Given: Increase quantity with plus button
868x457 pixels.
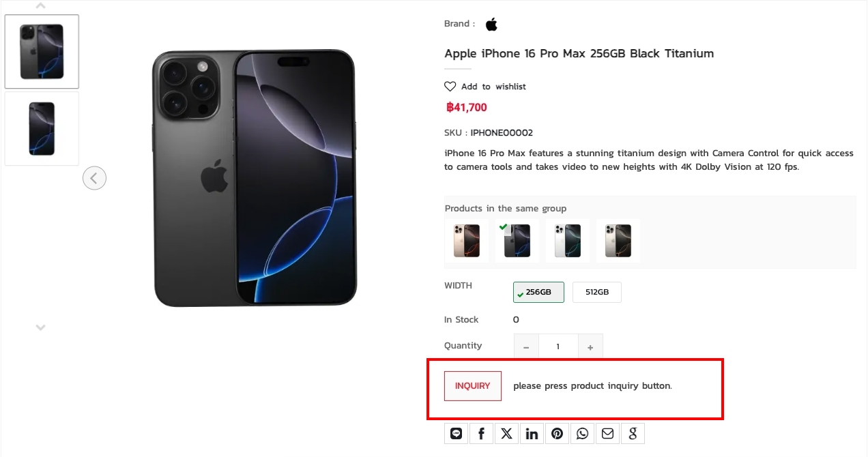Looking at the screenshot, I should [590, 347].
